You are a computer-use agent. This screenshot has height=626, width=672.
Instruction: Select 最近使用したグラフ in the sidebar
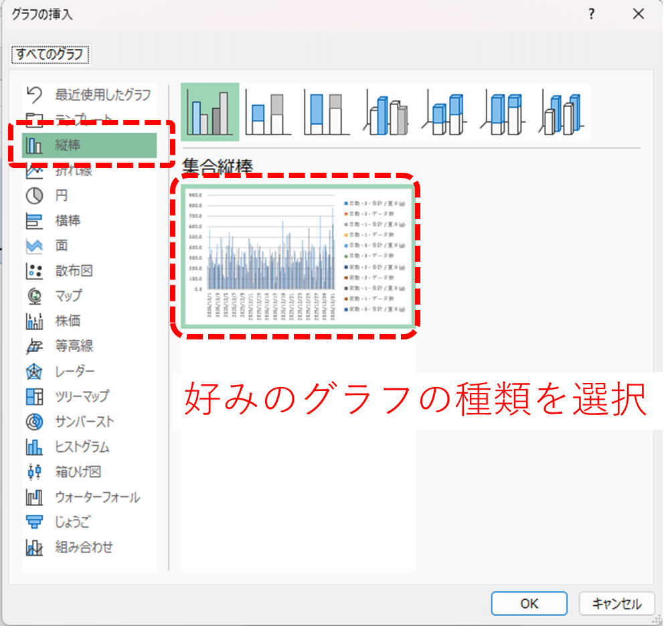coord(103,95)
